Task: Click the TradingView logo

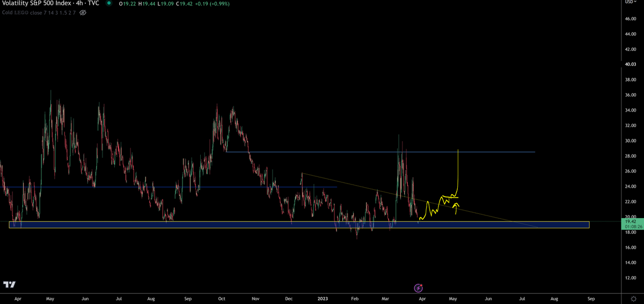Action: 9,284
